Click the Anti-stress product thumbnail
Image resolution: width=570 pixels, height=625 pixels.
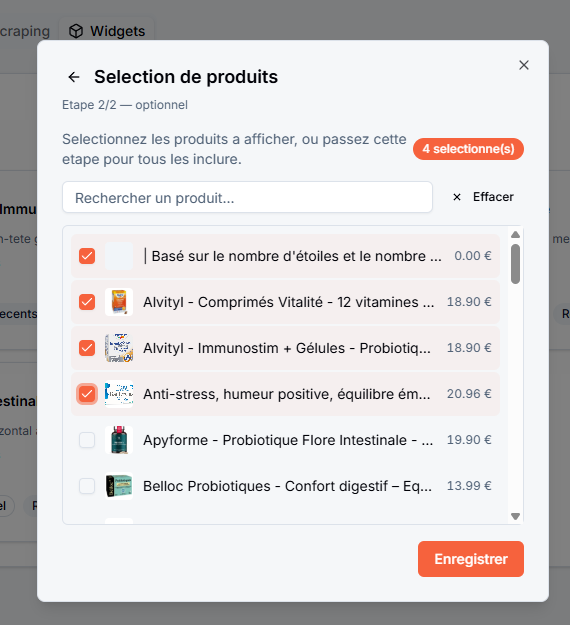click(119, 394)
